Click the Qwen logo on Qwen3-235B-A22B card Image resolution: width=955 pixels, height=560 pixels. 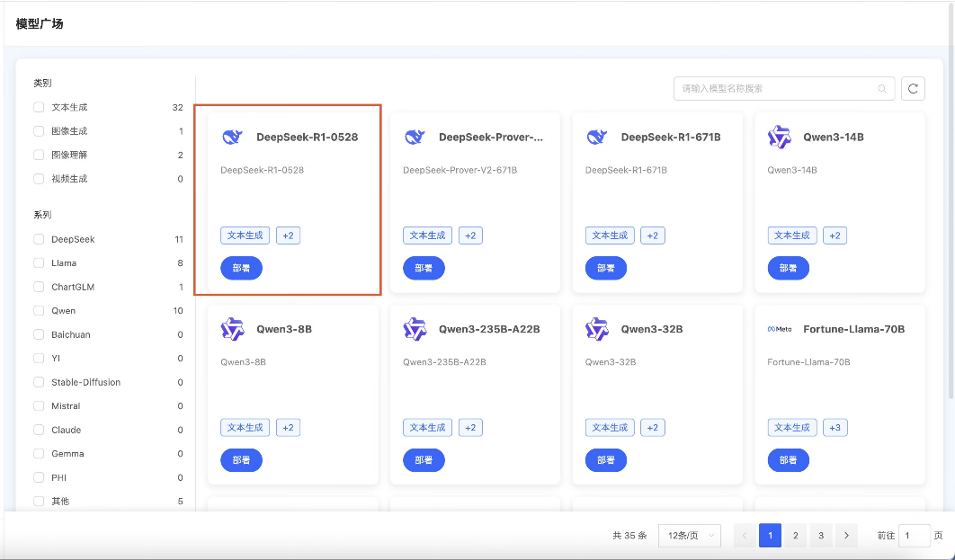[x=415, y=329]
